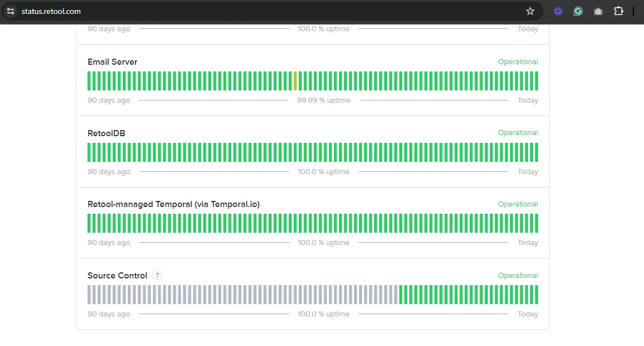Click the first green bar in RetoolDB chart

click(x=89, y=152)
